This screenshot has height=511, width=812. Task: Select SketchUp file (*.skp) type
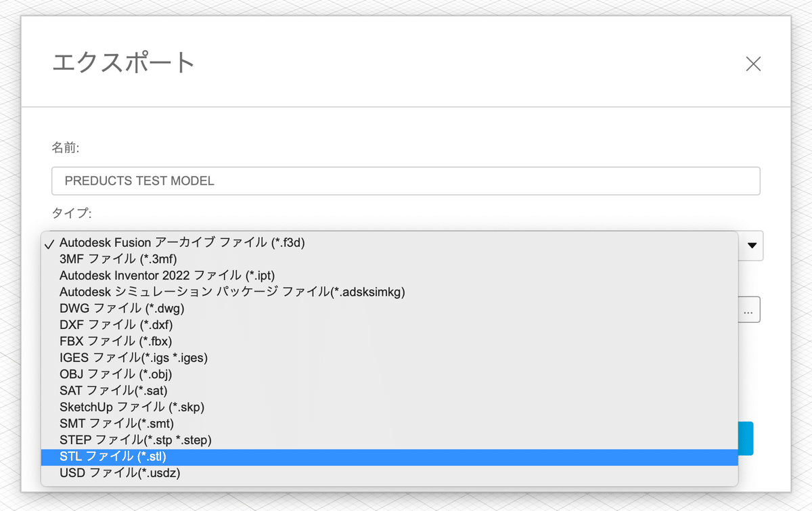390,407
